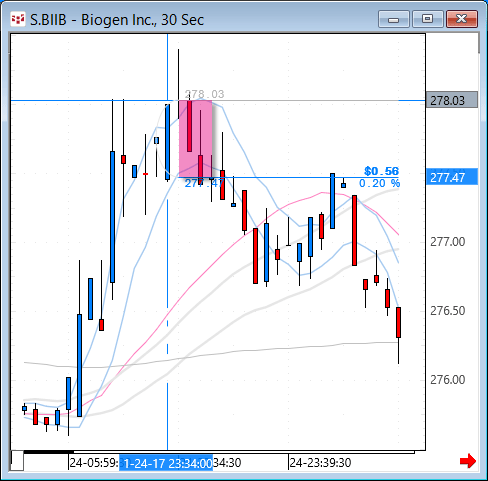488x481 pixels.
Task: Click the highlighted 277.47 price label
Action: pyautogui.click(x=452, y=177)
